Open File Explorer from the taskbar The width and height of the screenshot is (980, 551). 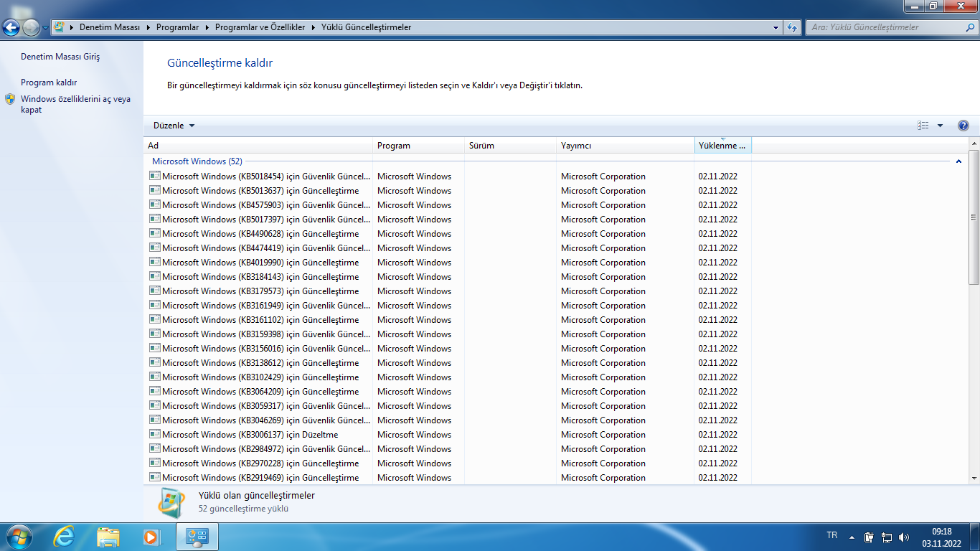pyautogui.click(x=108, y=536)
